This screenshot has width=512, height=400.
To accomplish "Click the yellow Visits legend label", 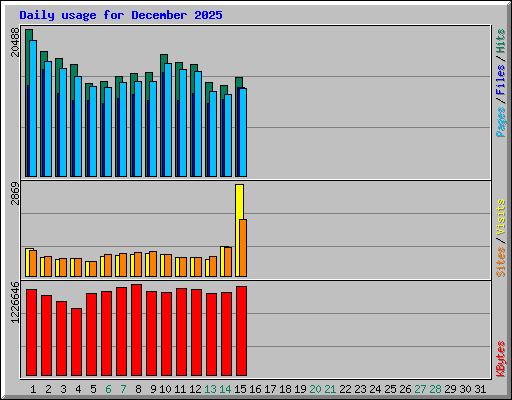I will click(500, 217).
